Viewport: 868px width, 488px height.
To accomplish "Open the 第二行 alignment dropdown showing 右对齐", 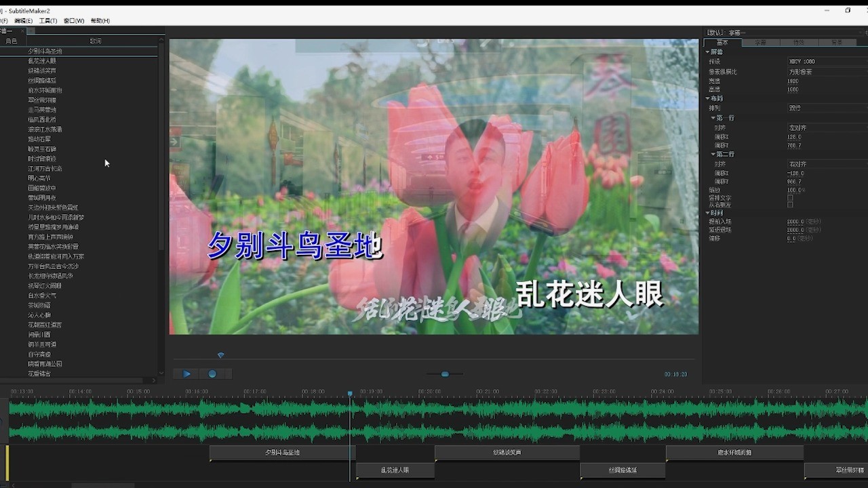I will click(x=823, y=163).
